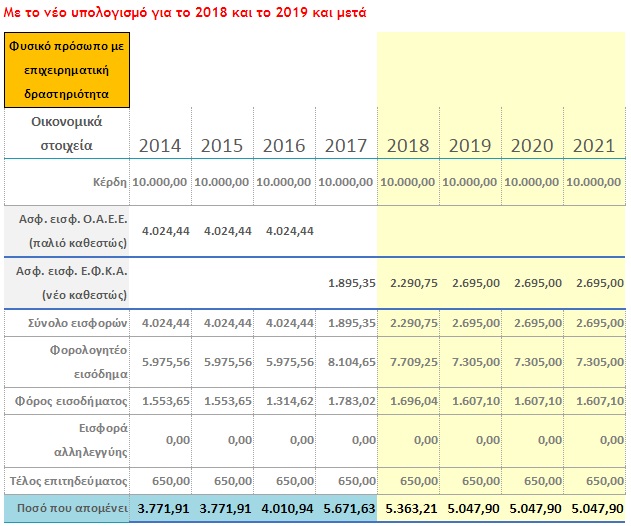Image resolution: width=631 pixels, height=526 pixels.
Task: Click taxable income 8.104,65 for 2017
Action: pyautogui.click(x=352, y=362)
